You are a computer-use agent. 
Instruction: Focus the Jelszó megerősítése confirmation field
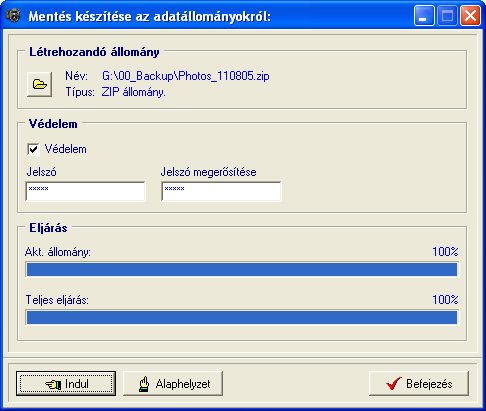pyautogui.click(x=221, y=191)
